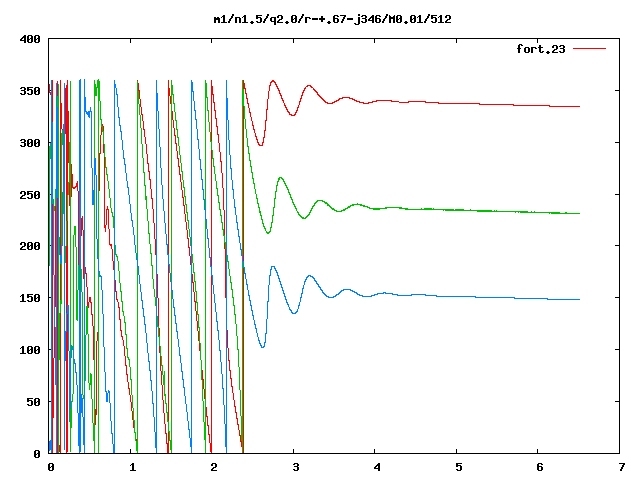
Task: Click the y-axis label 250
Action: (x=30, y=195)
